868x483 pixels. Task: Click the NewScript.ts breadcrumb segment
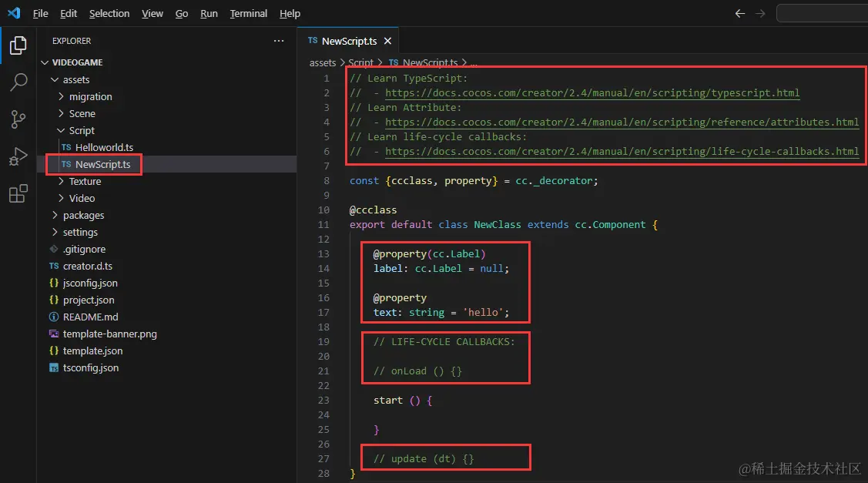point(424,62)
